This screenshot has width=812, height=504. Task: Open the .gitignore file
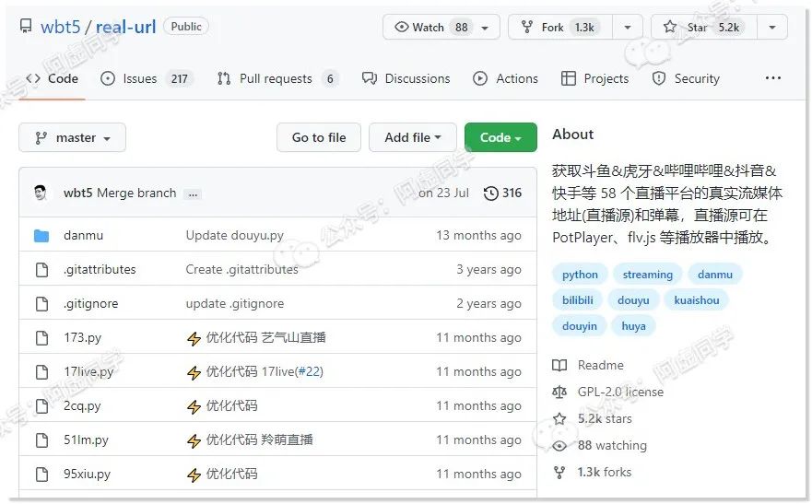90,304
